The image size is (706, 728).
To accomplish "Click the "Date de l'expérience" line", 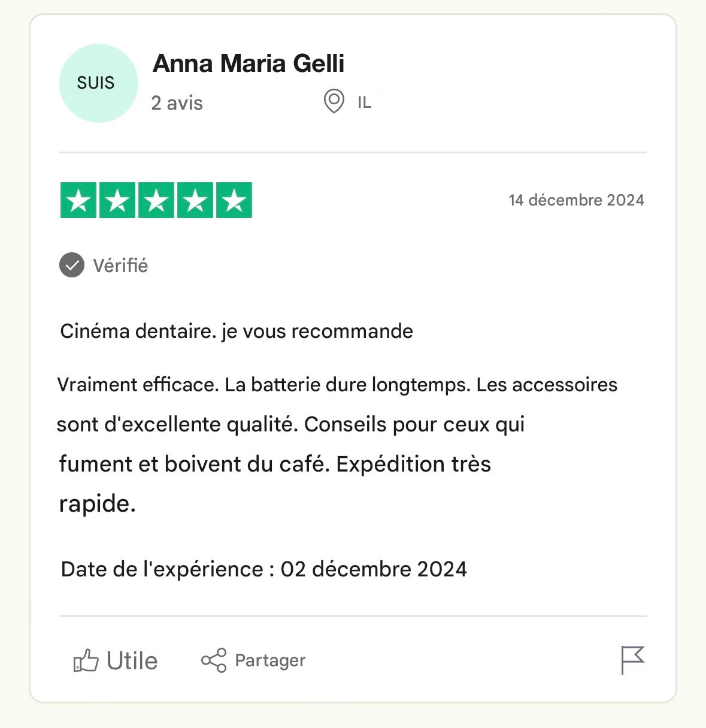I will (x=263, y=569).
